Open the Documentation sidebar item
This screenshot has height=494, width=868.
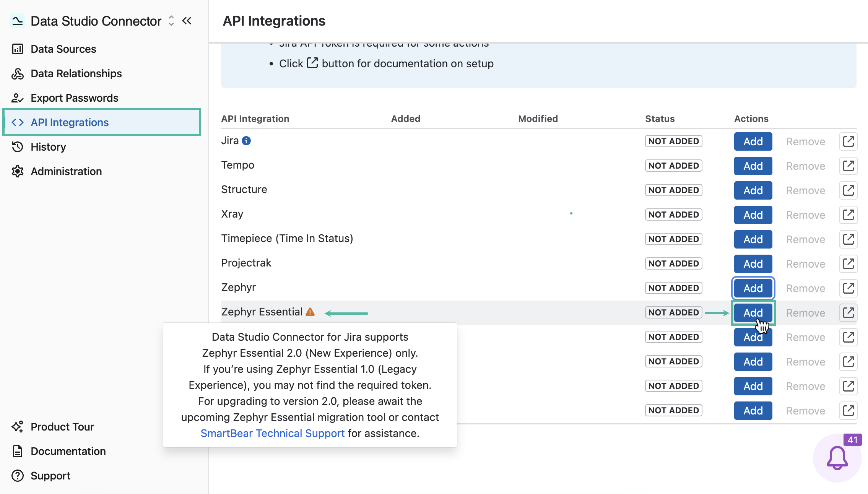click(x=68, y=451)
